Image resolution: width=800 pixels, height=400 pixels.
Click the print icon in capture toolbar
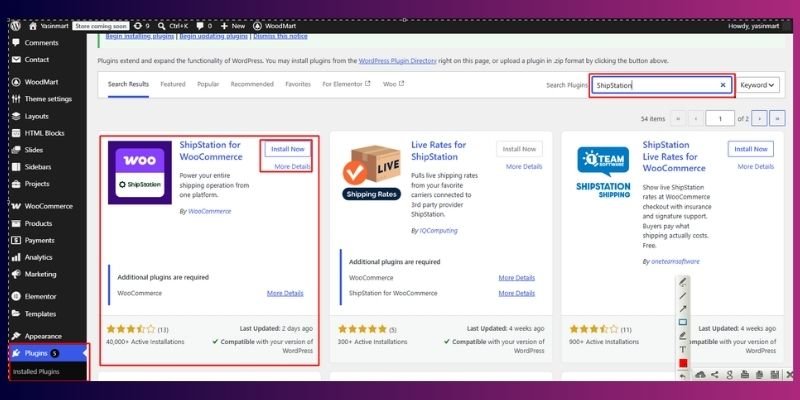tap(744, 375)
